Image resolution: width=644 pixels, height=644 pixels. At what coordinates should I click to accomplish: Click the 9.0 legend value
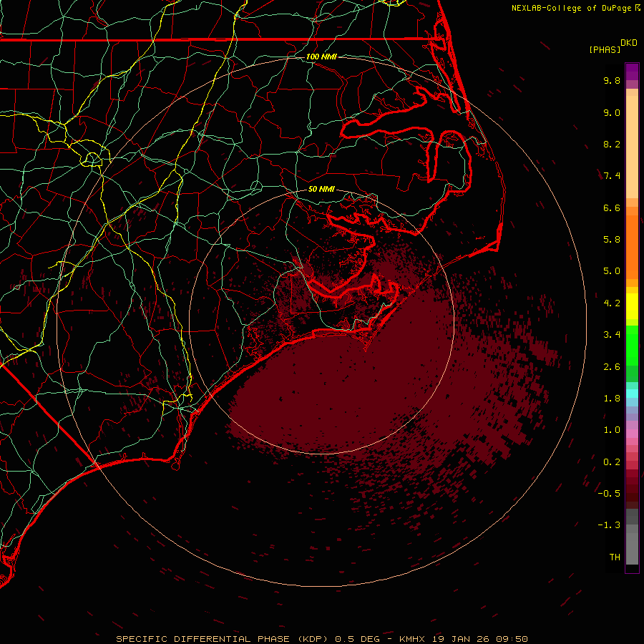(612, 112)
